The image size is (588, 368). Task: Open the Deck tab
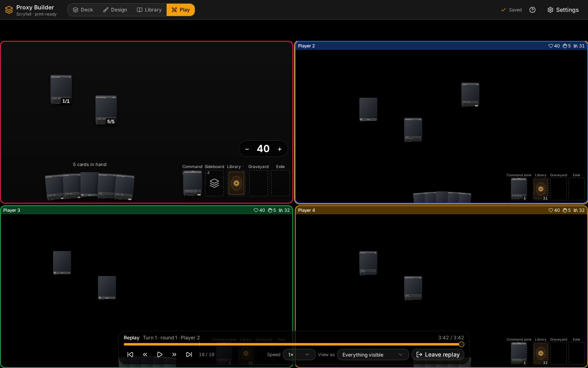click(x=83, y=10)
